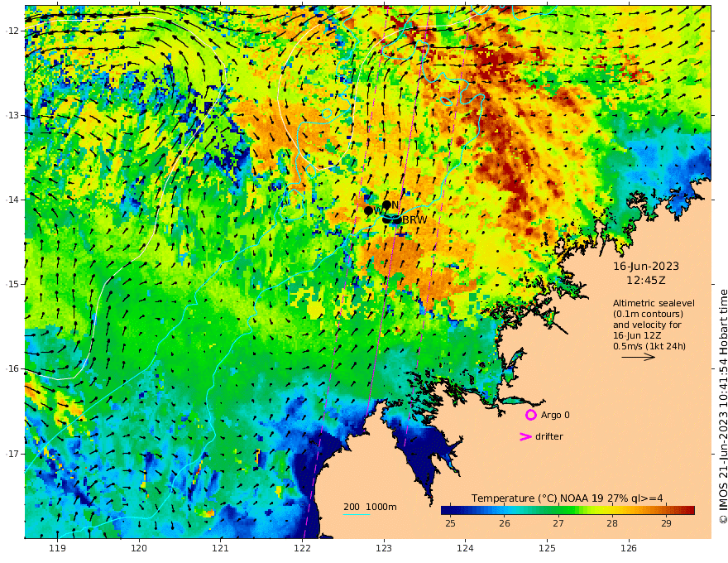The height and width of the screenshot is (563, 728).
Task: Click the BRW station label
Action: [414, 220]
